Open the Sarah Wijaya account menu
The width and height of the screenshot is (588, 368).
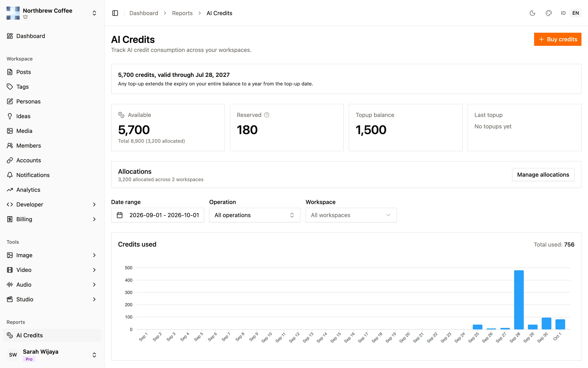[52, 355]
